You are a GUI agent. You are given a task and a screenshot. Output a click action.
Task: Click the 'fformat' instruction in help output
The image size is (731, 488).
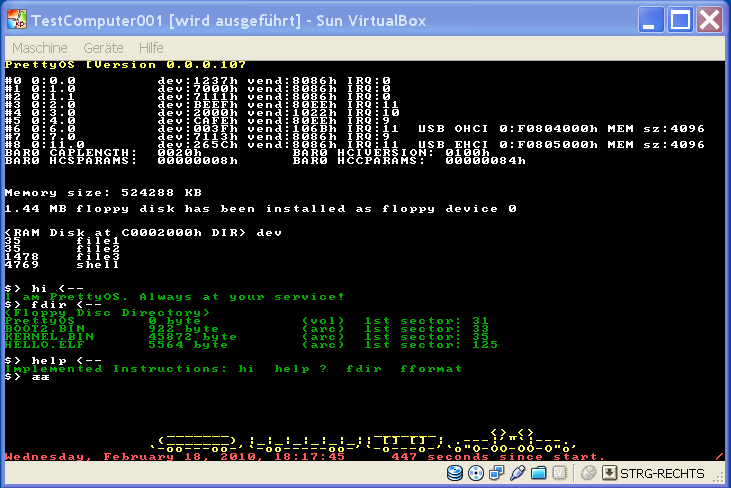click(x=431, y=369)
